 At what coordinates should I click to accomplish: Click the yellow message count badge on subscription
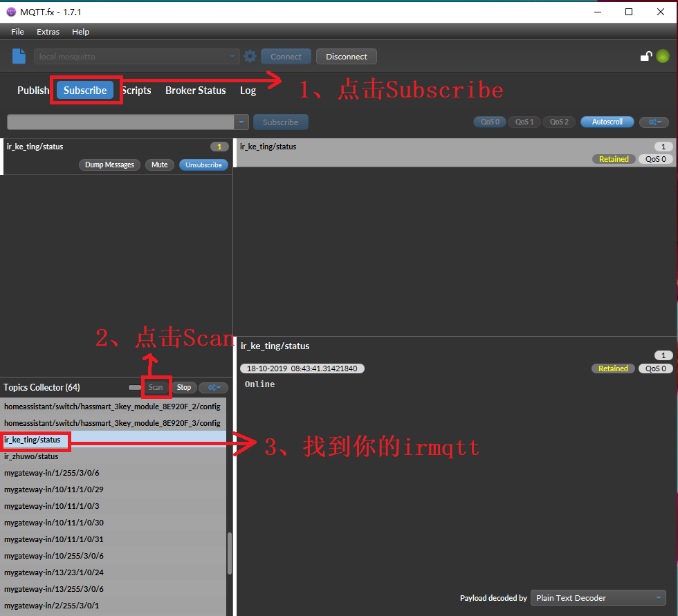(x=220, y=147)
